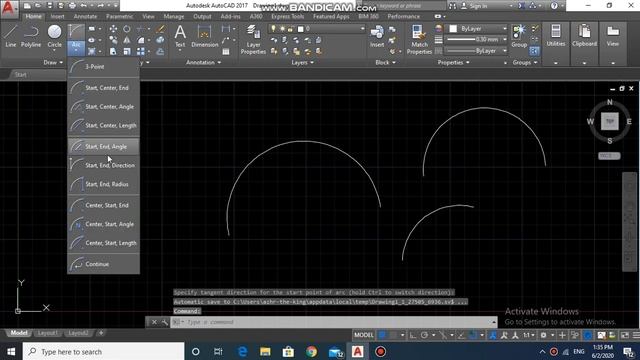Click Sign In link

pos(478,6)
